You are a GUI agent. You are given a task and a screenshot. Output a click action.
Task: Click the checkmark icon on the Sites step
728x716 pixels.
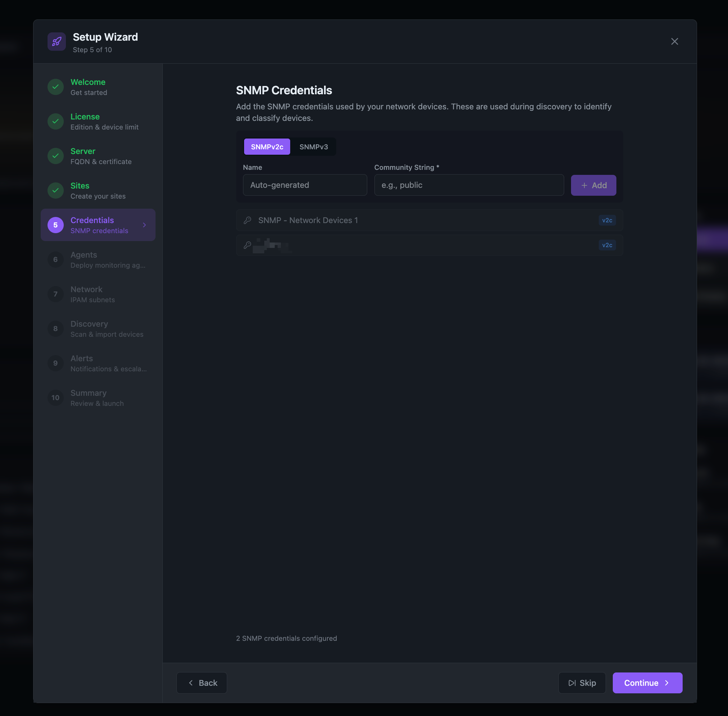[55, 190]
